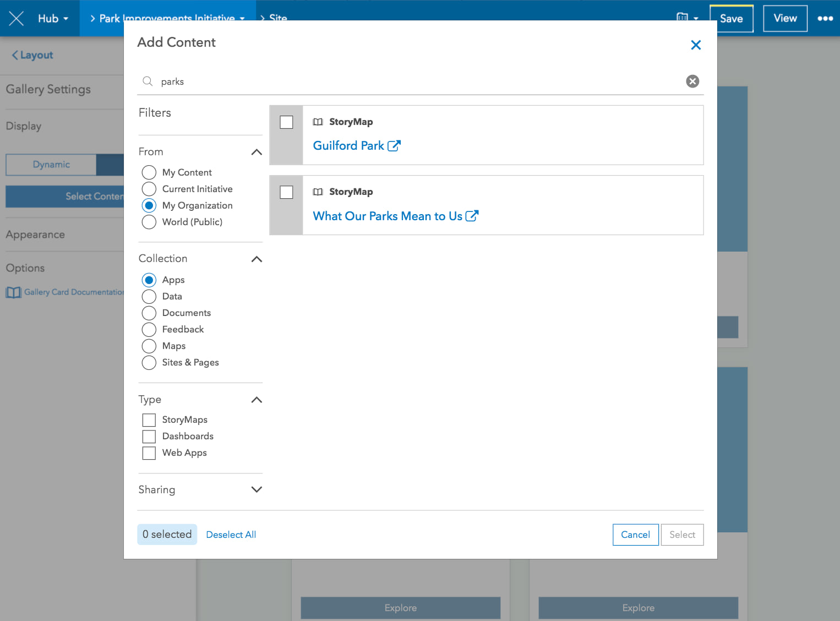The image size is (840, 621).
Task: Check the Guilford Park result checkbox
Action: pyautogui.click(x=286, y=122)
